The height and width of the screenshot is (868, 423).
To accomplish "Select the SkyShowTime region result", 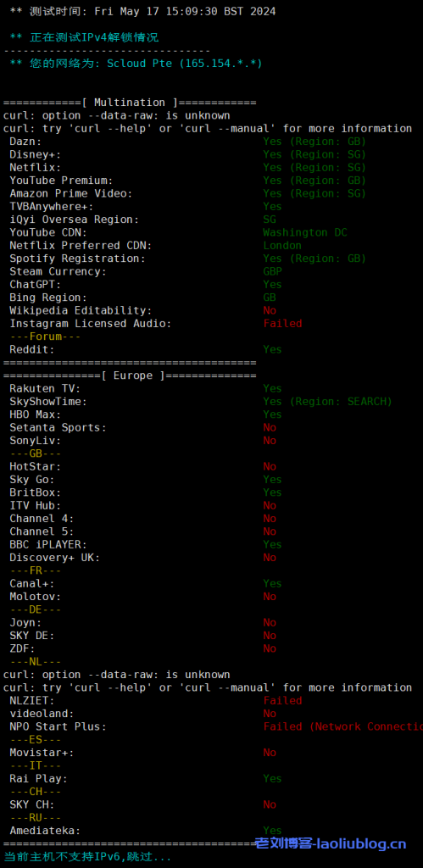I will coord(328,401).
